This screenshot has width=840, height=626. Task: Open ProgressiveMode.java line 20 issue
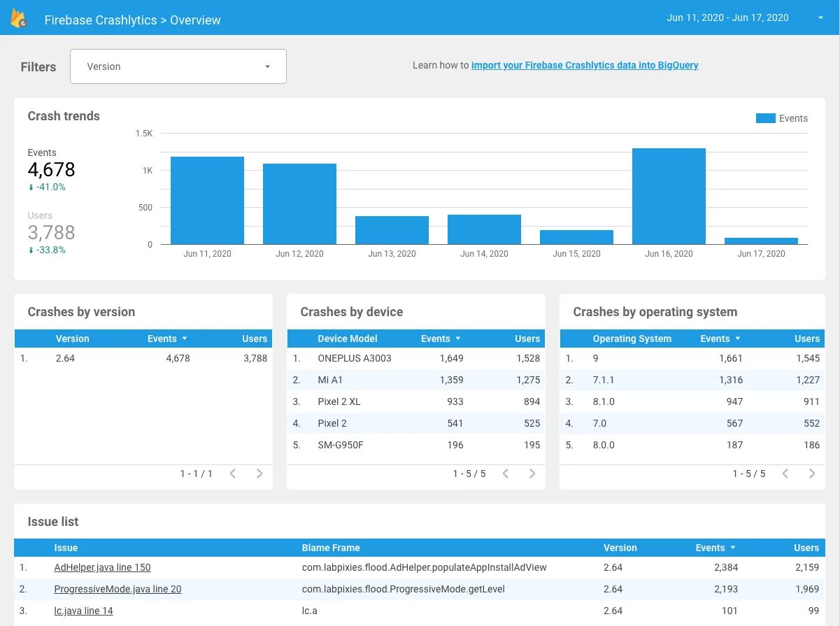(118, 589)
